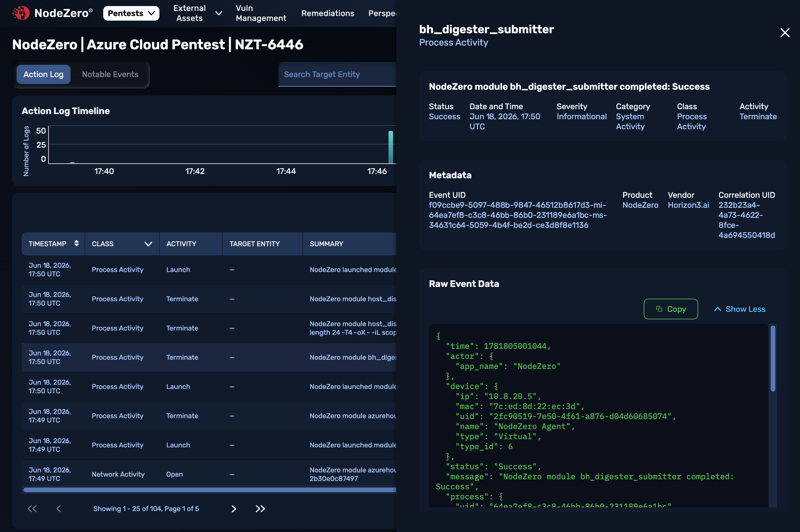Click the SUMMARY column header
800x532 pixels.
[x=326, y=244]
